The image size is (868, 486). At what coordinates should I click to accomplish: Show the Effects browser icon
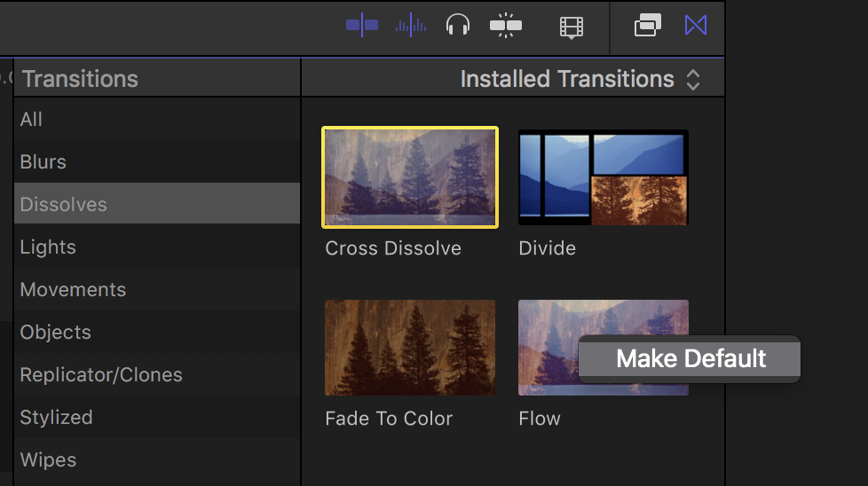point(648,26)
